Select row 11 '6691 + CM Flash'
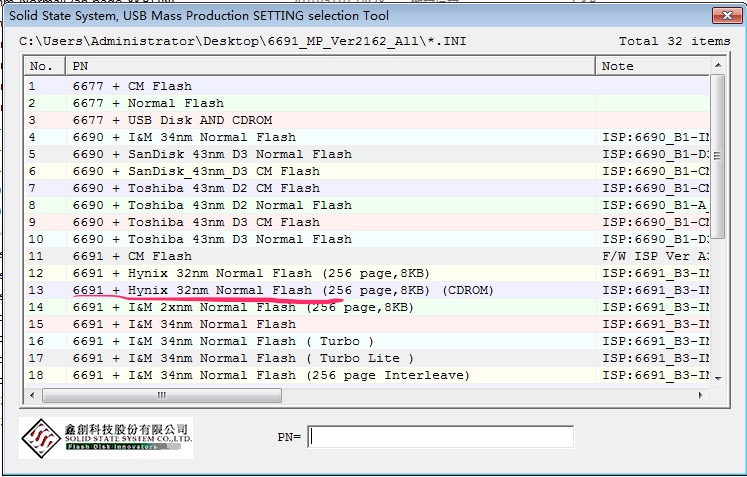This screenshot has width=747, height=477. pos(367,256)
